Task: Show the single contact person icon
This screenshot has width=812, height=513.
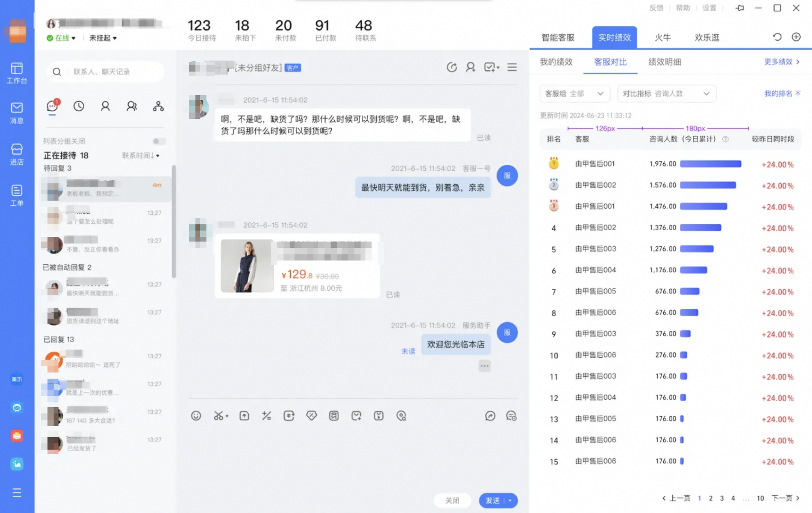Action: pos(105,106)
